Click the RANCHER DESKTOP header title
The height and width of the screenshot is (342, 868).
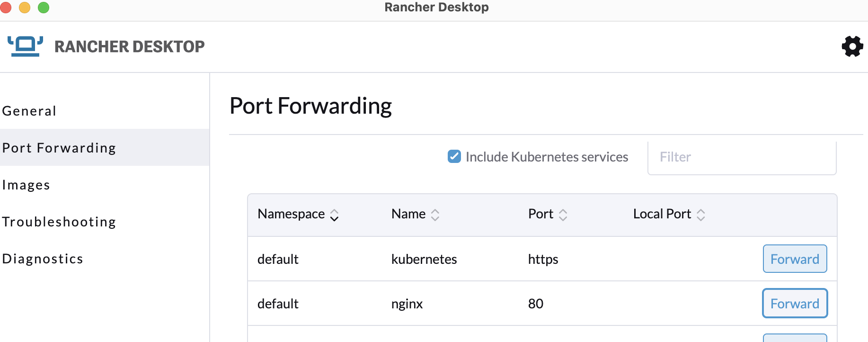click(129, 46)
